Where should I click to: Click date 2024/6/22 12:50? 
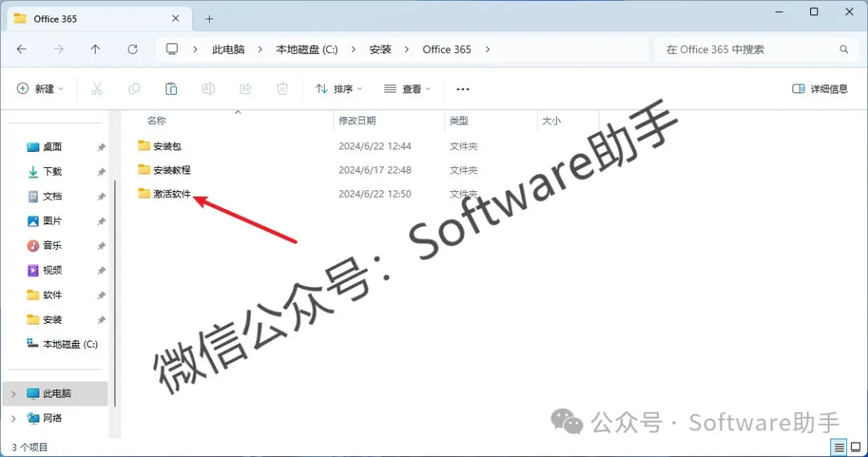375,194
